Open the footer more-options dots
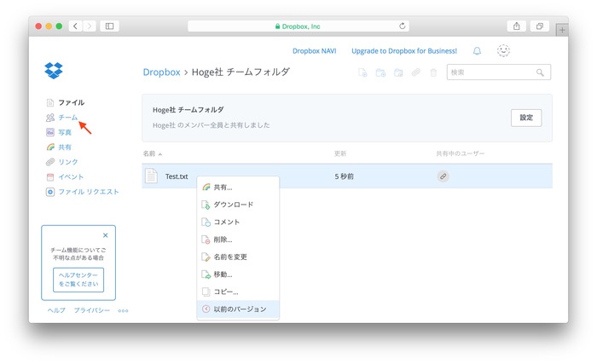Viewport: 597px width, 364px height. pos(123,310)
